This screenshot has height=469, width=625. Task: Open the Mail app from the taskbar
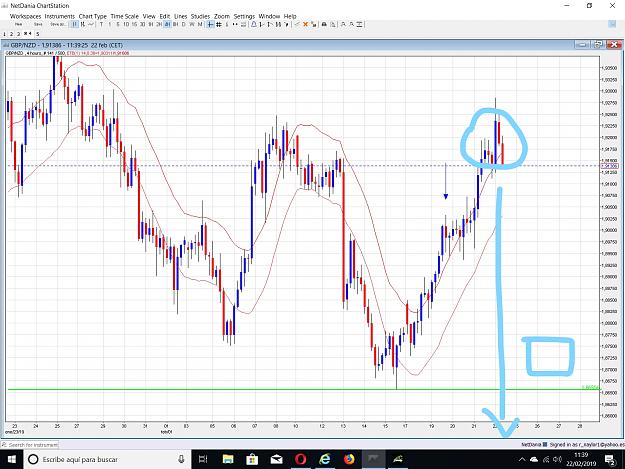276,459
